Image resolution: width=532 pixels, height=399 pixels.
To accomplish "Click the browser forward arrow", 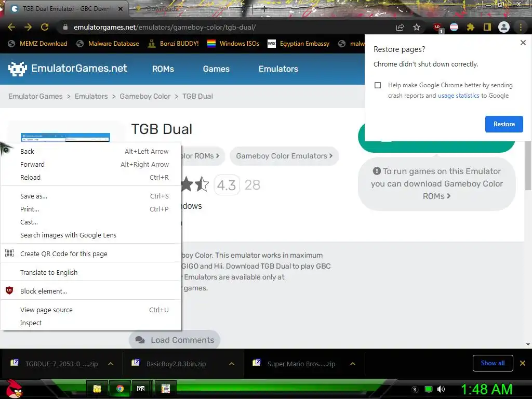I will pyautogui.click(x=28, y=27).
